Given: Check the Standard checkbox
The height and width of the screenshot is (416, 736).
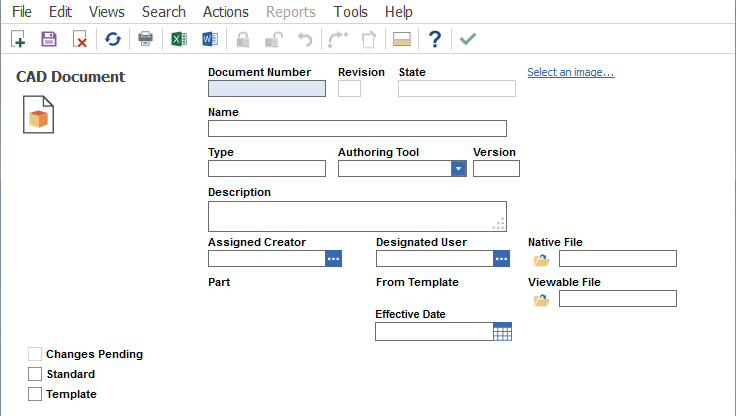Looking at the screenshot, I should 35,374.
